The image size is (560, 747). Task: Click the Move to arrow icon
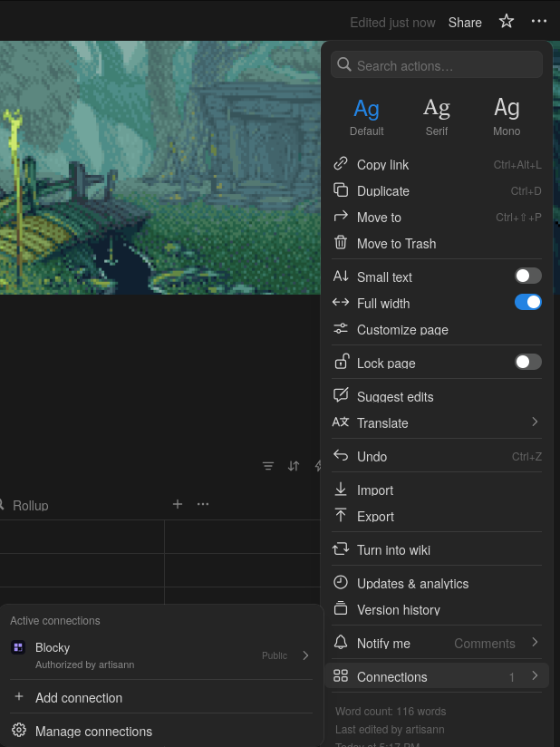341,217
